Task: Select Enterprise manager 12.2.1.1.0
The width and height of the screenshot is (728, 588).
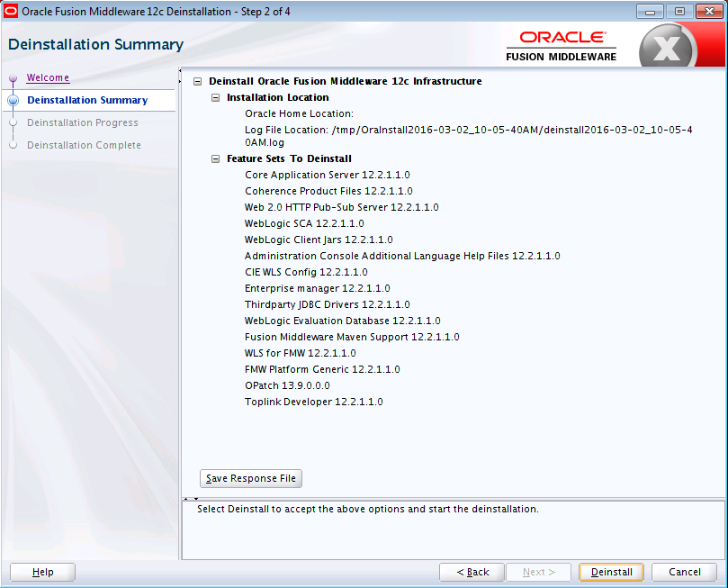Action: coord(318,289)
